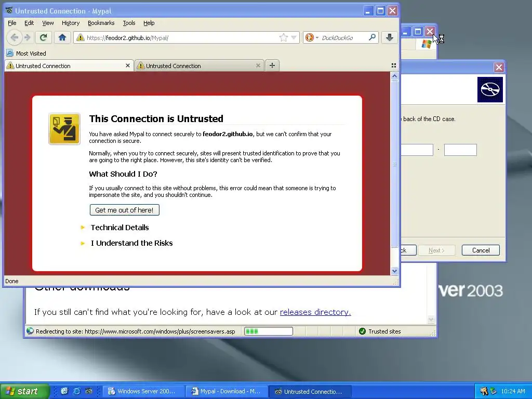Close the first Untrusted Connection tab
532x399 pixels.
[128, 65]
